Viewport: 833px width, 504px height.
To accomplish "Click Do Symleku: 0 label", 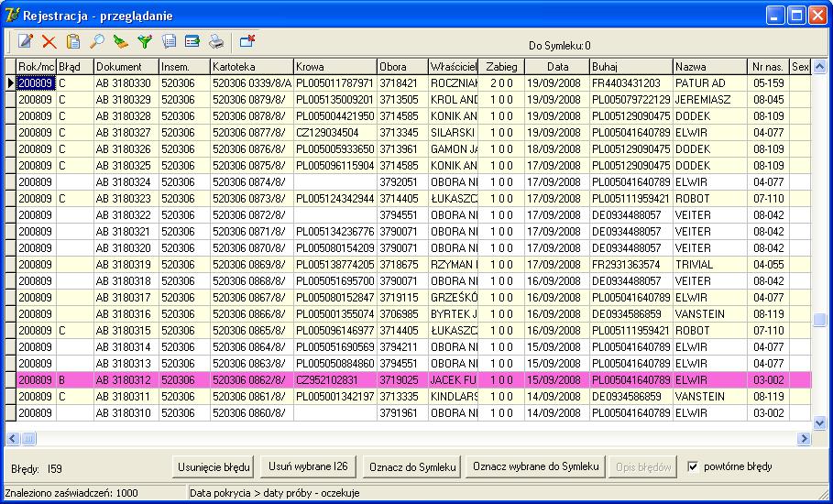I will click(559, 46).
